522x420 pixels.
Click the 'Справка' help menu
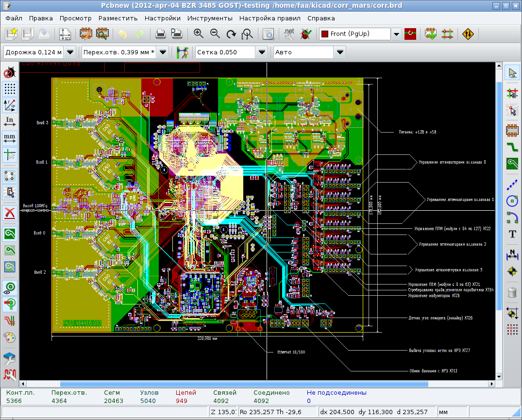[x=321, y=18]
